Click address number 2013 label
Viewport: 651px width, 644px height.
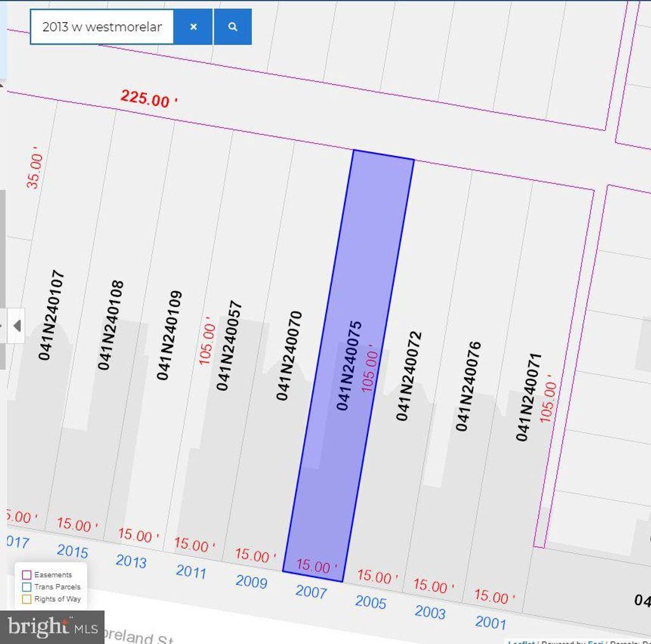[131, 561]
